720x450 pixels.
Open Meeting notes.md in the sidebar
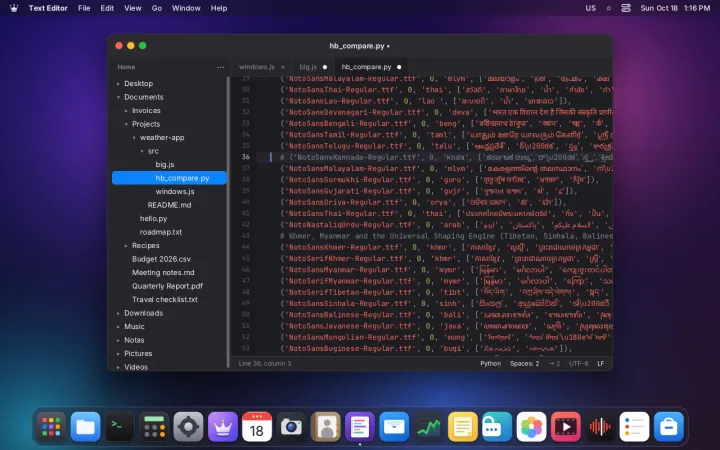tap(169, 272)
